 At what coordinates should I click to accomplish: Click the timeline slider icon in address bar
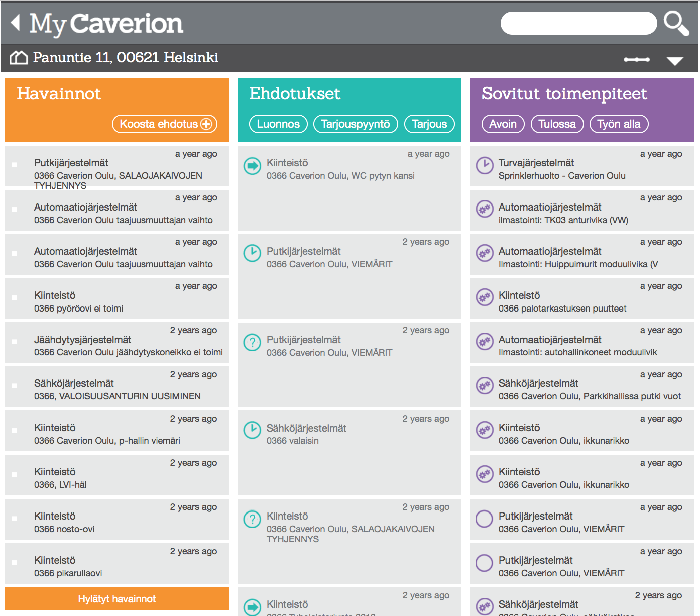tap(637, 59)
